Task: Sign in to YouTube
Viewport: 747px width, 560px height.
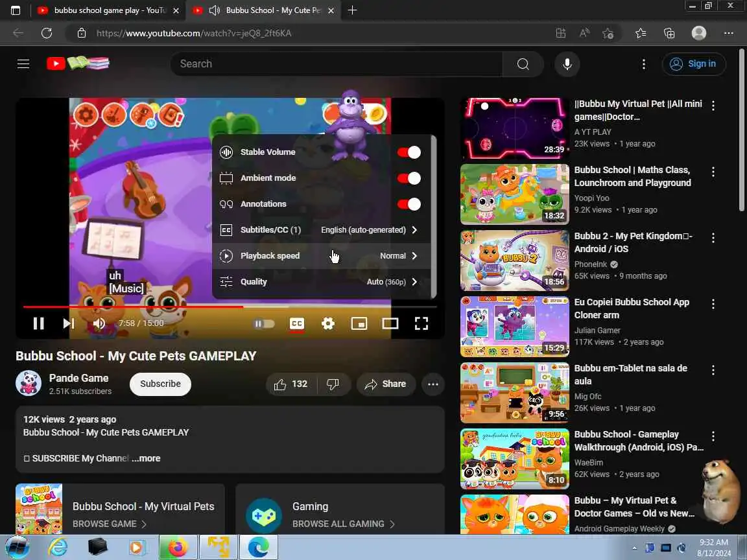Action: pyautogui.click(x=694, y=64)
